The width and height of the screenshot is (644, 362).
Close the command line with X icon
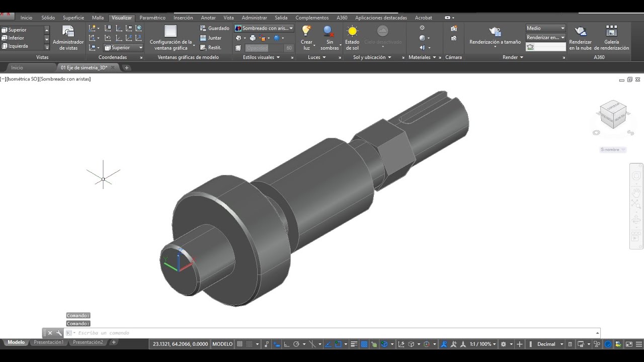pyautogui.click(x=50, y=333)
